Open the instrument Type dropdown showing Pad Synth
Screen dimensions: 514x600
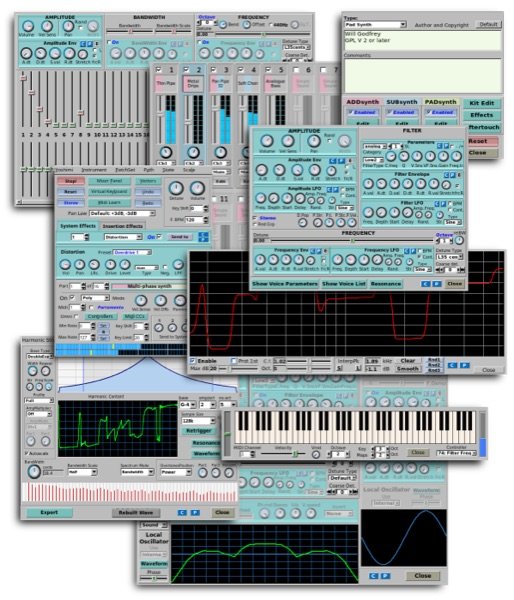375,25
